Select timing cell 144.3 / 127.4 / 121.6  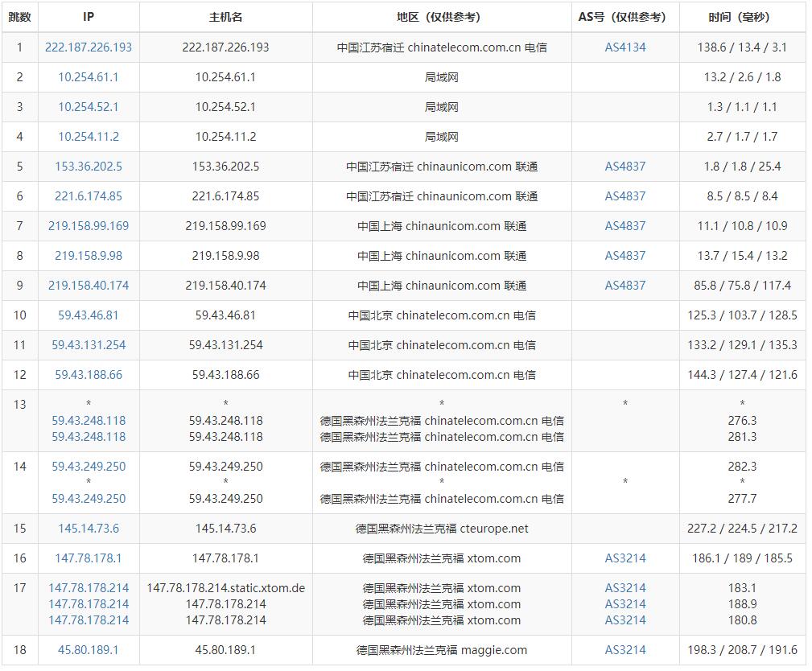pyautogui.click(x=743, y=375)
